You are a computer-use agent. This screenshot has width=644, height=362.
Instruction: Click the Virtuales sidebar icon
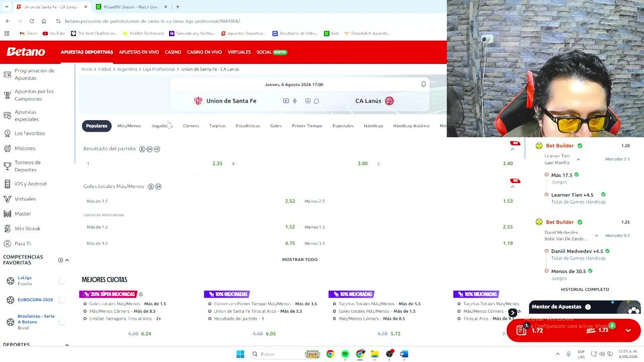[x=8, y=199]
